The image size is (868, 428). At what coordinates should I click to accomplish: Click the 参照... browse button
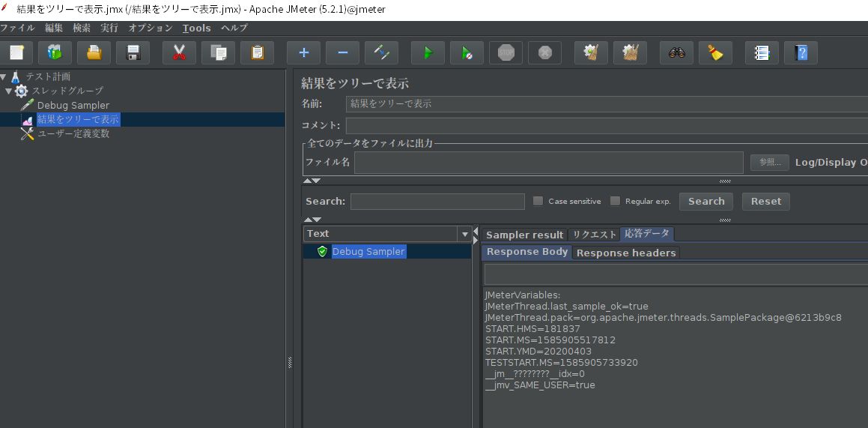point(769,162)
